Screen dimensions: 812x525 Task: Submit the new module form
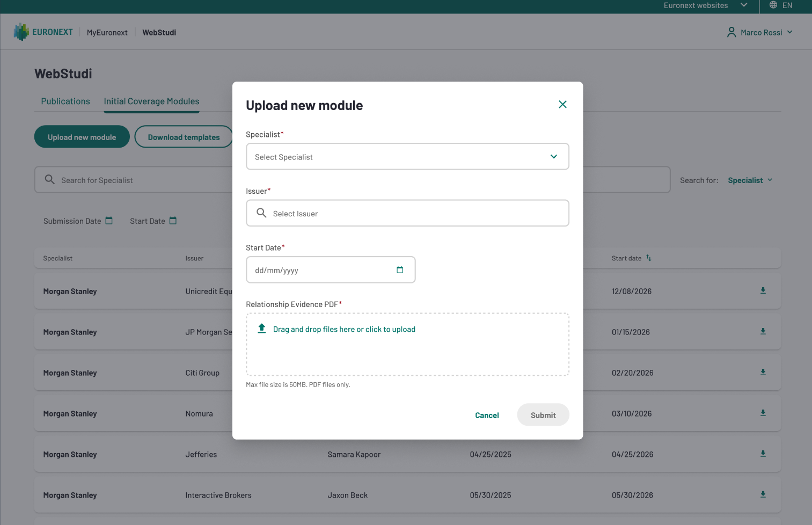(543, 415)
